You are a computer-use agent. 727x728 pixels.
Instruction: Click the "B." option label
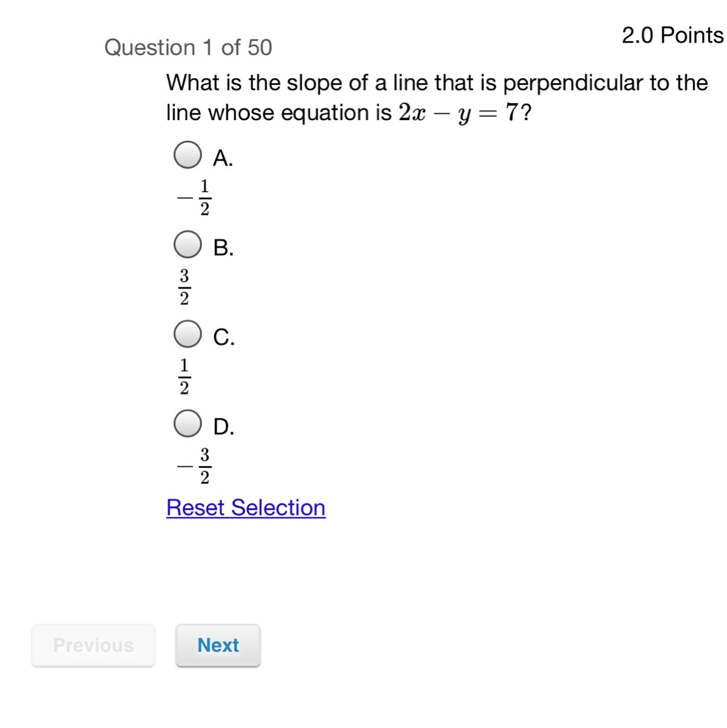click(223, 248)
